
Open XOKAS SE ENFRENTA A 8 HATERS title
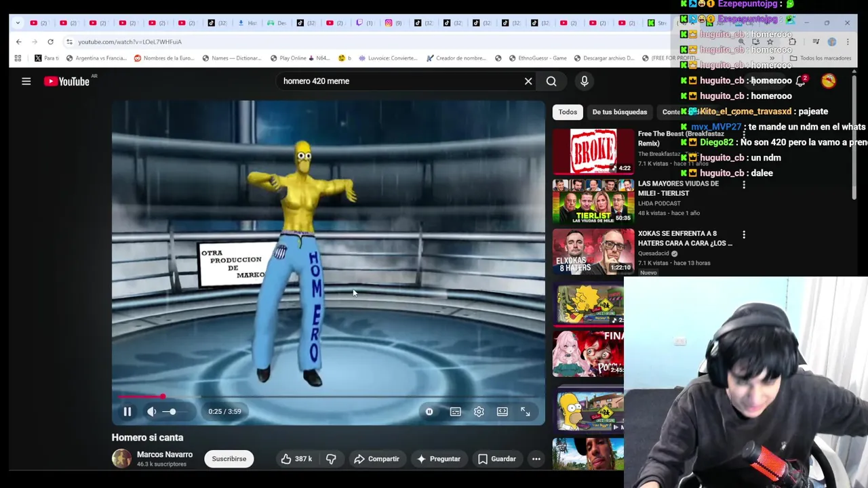(685, 238)
